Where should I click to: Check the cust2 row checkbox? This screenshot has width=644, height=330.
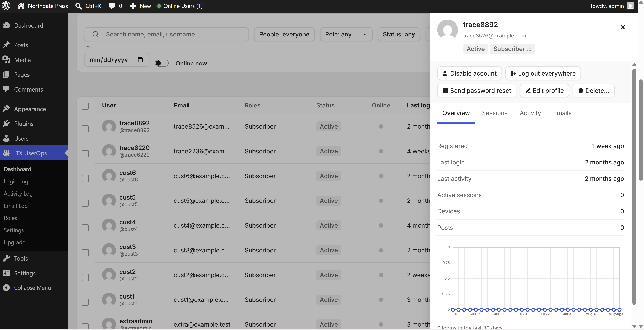tap(85, 277)
